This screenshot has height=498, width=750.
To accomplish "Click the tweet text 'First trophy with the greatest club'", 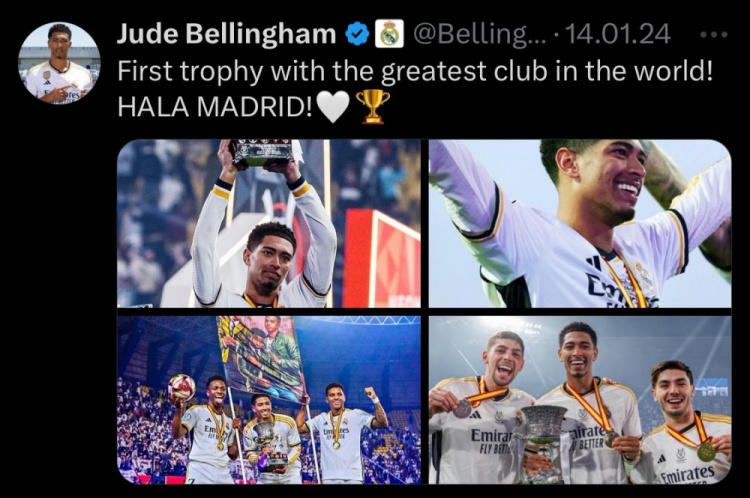I will click(333, 71).
